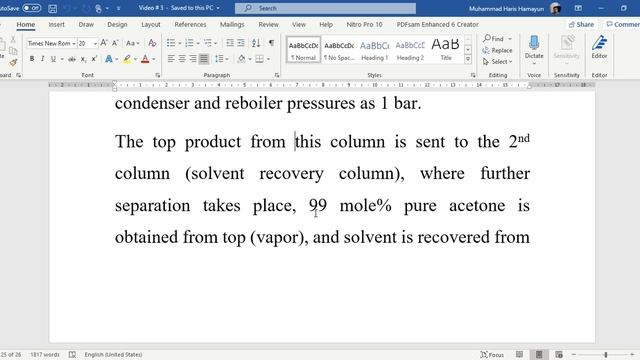Click the Numbering list icon
The height and width of the screenshot is (360, 640).
coord(189,43)
